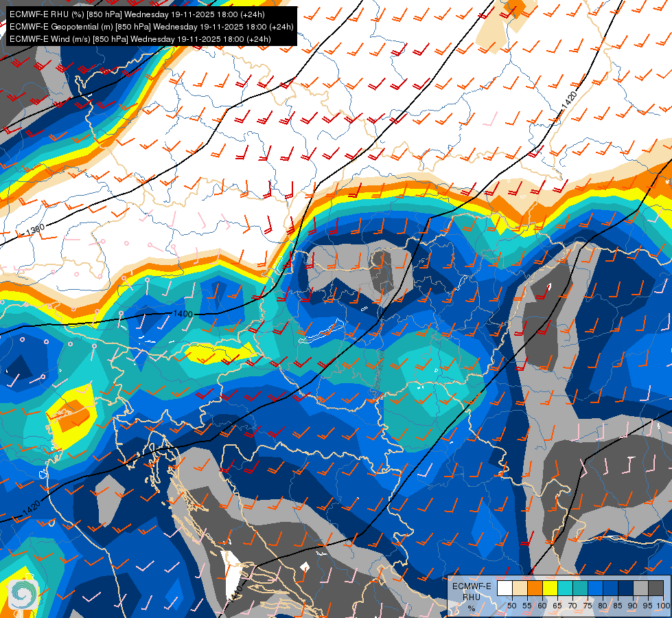The height and width of the screenshot is (618, 672).
Task: Pick the yellow 60–65% legend swatch
Action: click(x=551, y=588)
